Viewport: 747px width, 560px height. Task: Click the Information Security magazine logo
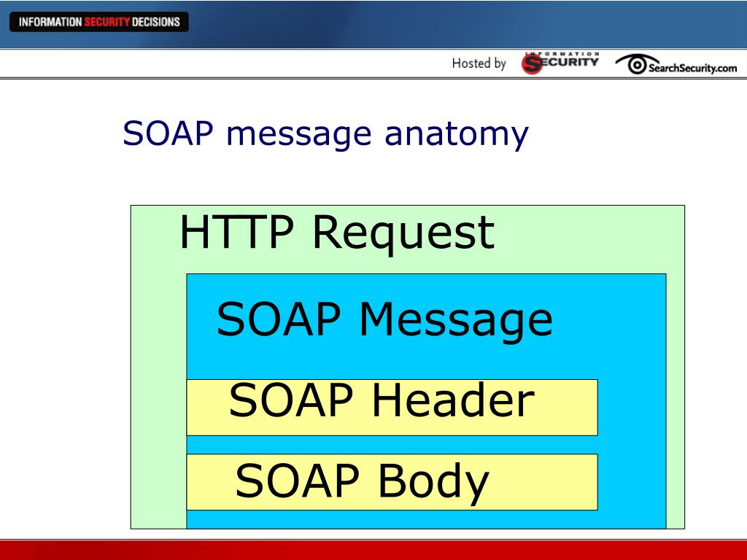(x=560, y=63)
